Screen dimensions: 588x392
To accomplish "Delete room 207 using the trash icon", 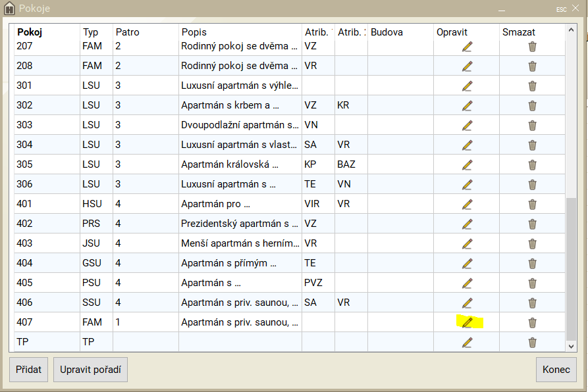I will click(x=532, y=46).
